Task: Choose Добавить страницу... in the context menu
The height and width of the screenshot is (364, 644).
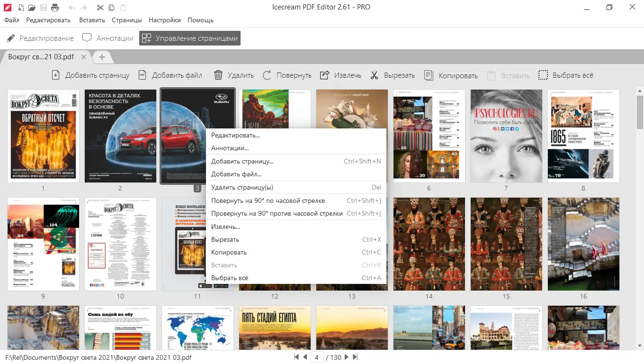Action: coord(296,161)
